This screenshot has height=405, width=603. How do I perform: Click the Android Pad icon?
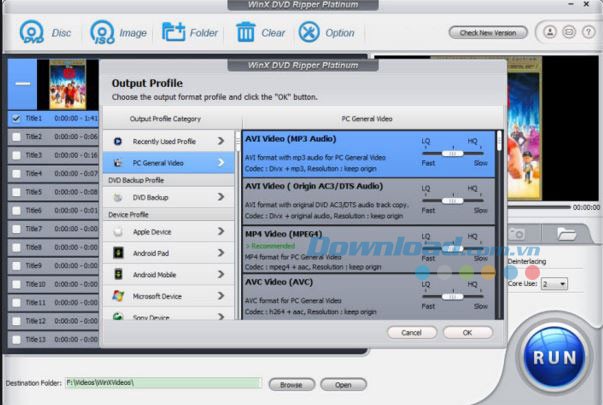point(119,252)
